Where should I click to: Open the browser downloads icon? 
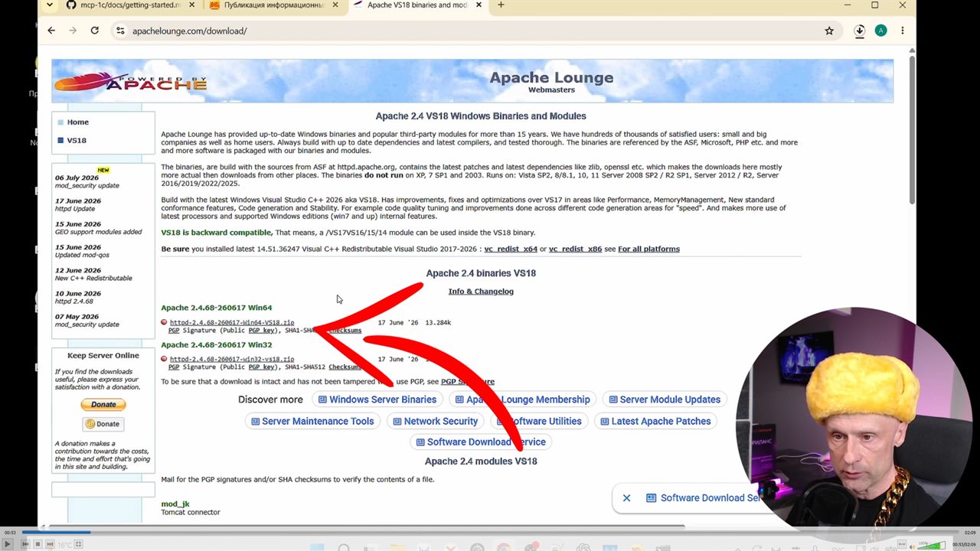[860, 31]
